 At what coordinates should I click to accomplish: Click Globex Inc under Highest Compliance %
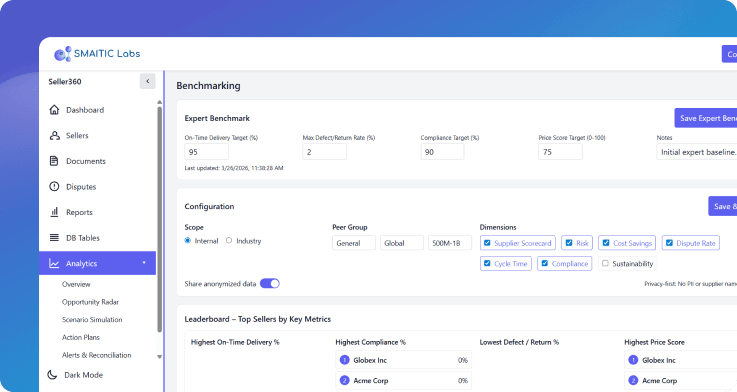(x=370, y=360)
